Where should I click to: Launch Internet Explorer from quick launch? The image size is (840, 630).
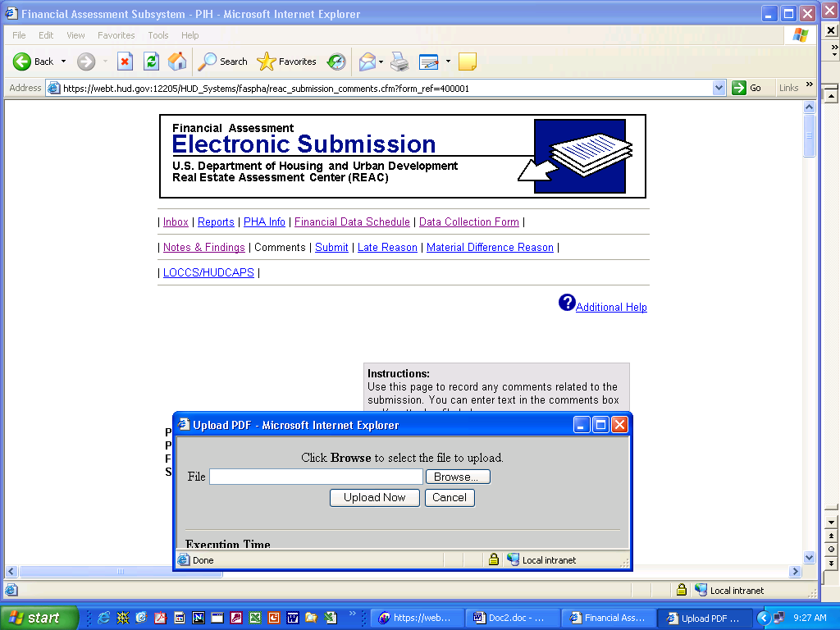click(104, 618)
